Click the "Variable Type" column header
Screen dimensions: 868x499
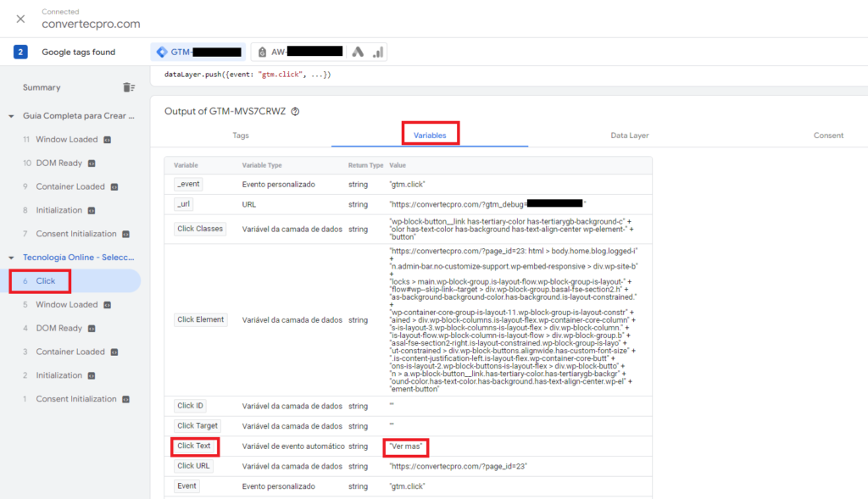pyautogui.click(x=262, y=165)
